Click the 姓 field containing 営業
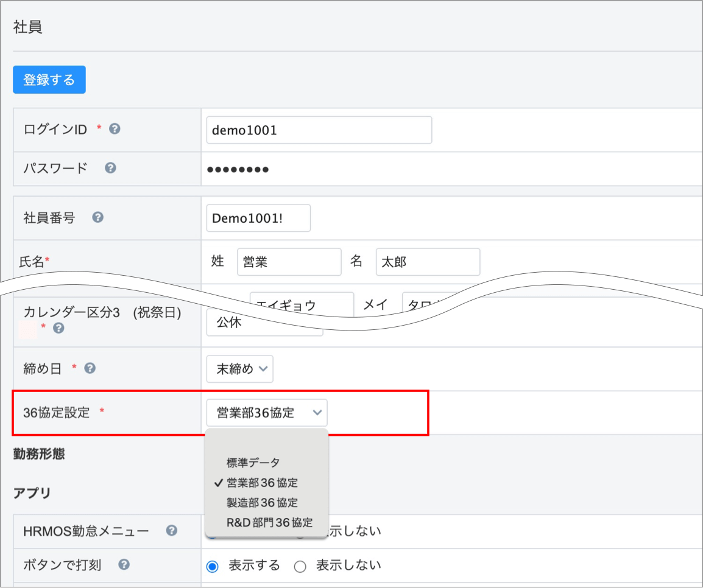The image size is (703, 588). pos(289,262)
